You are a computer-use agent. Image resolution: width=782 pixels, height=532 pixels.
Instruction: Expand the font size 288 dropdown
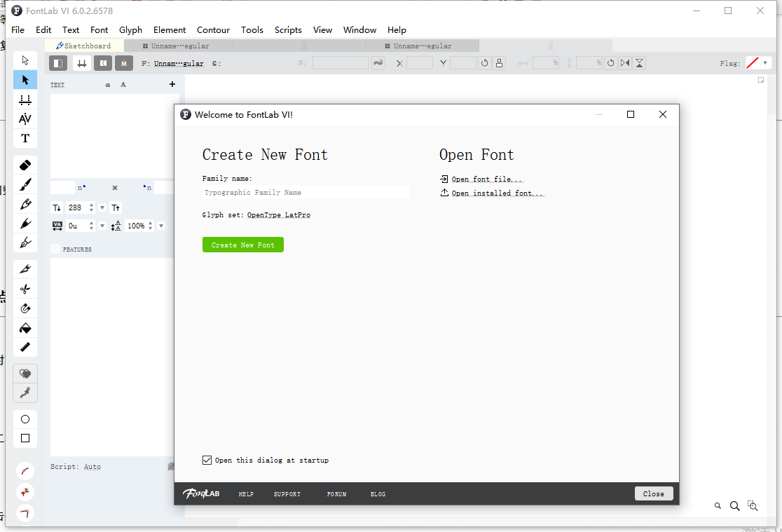pyautogui.click(x=102, y=207)
